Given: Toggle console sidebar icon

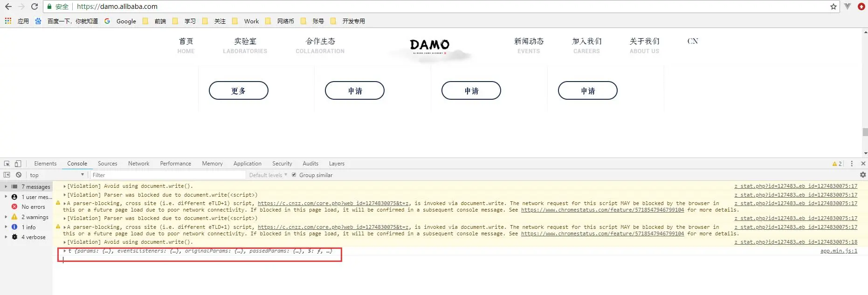Looking at the screenshot, I should point(7,175).
